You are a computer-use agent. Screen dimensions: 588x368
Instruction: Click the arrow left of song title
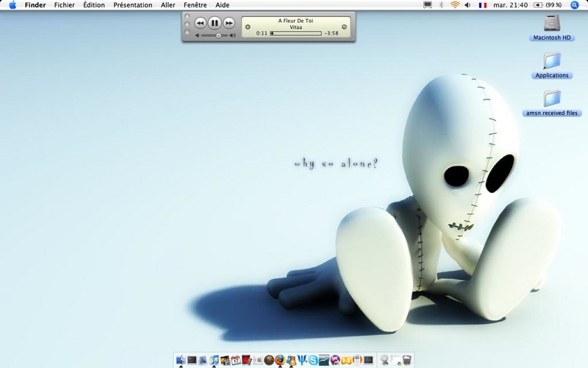pyautogui.click(x=248, y=27)
